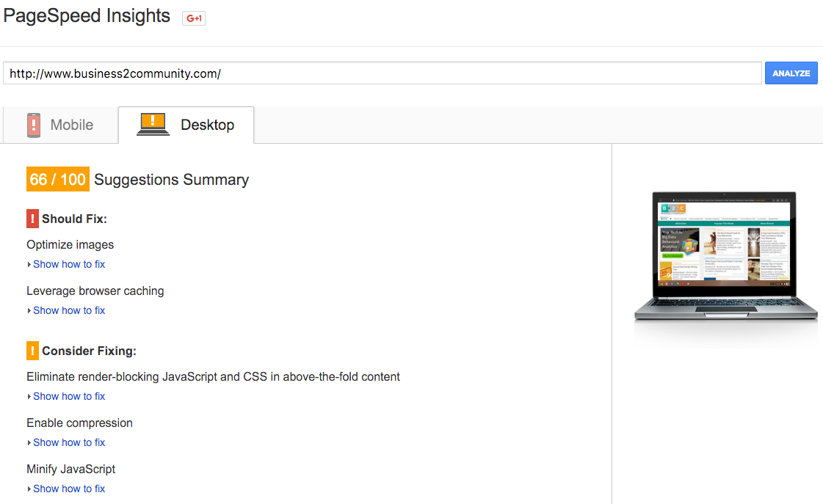Viewport: 823px width, 504px height.
Task: Click the mobile phone icon
Action: (34, 125)
